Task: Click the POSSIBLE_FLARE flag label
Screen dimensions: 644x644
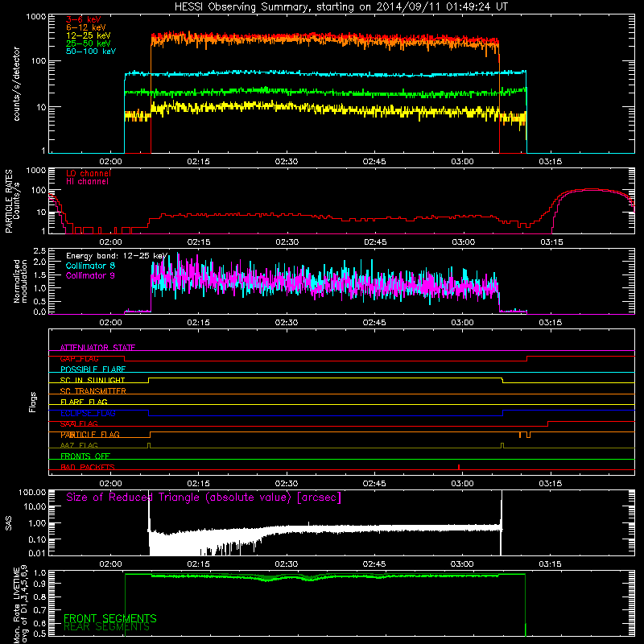Action: pyautogui.click(x=93, y=369)
